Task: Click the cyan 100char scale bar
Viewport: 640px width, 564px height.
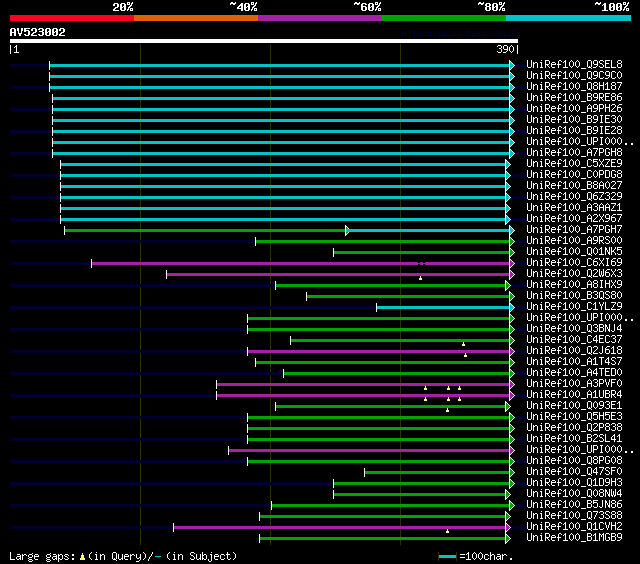Action: (447, 557)
